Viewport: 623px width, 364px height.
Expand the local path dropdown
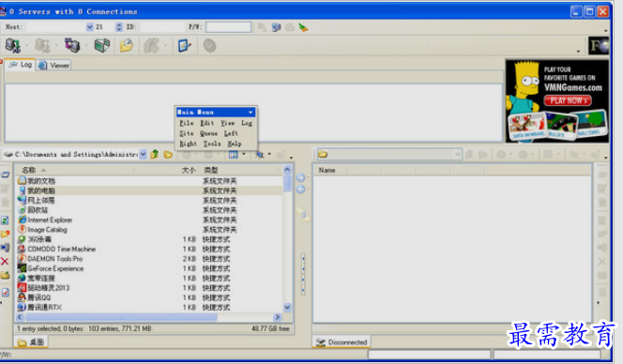click(143, 154)
